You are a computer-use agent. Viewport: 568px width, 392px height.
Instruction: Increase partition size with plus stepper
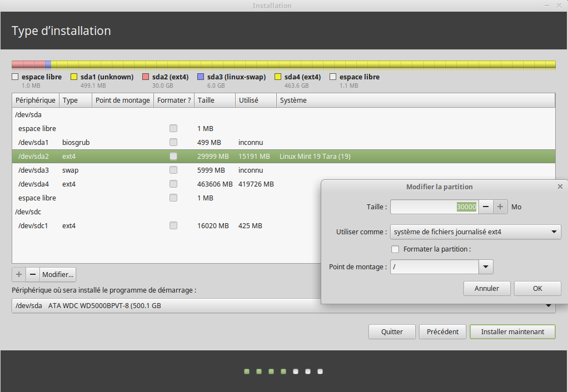click(500, 207)
